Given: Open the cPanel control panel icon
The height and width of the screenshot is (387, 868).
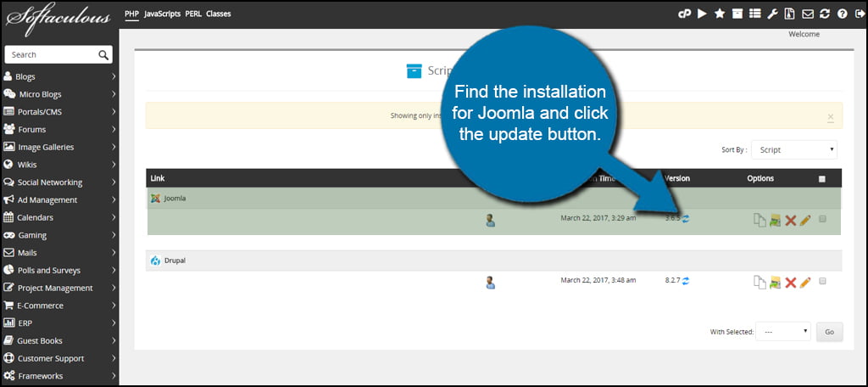Looking at the screenshot, I should coord(685,14).
